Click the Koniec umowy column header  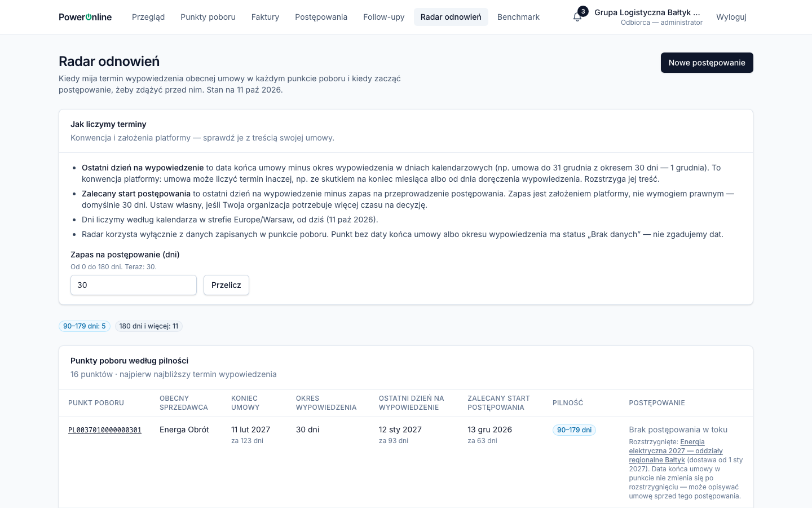pyautogui.click(x=245, y=403)
